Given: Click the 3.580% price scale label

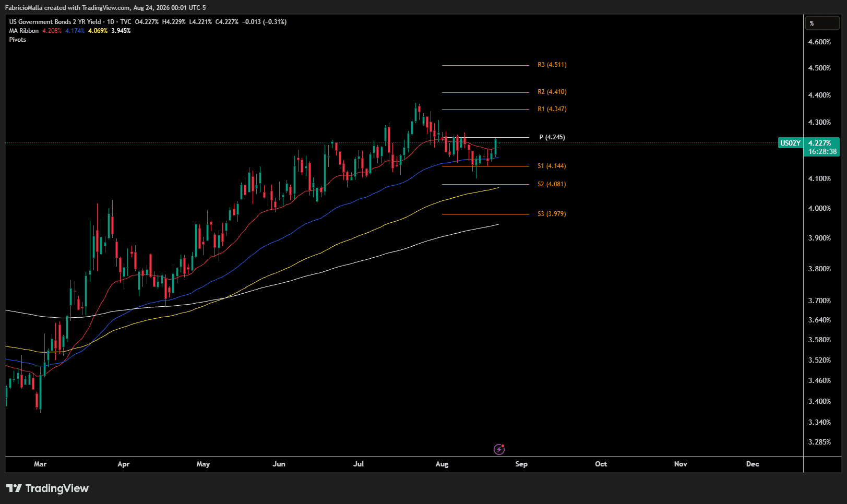Looking at the screenshot, I should 819,340.
